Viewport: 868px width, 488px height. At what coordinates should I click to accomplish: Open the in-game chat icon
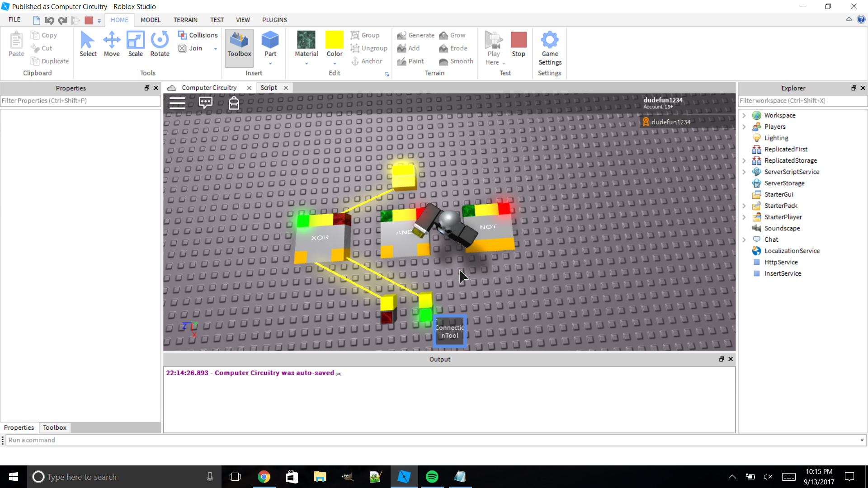point(206,103)
